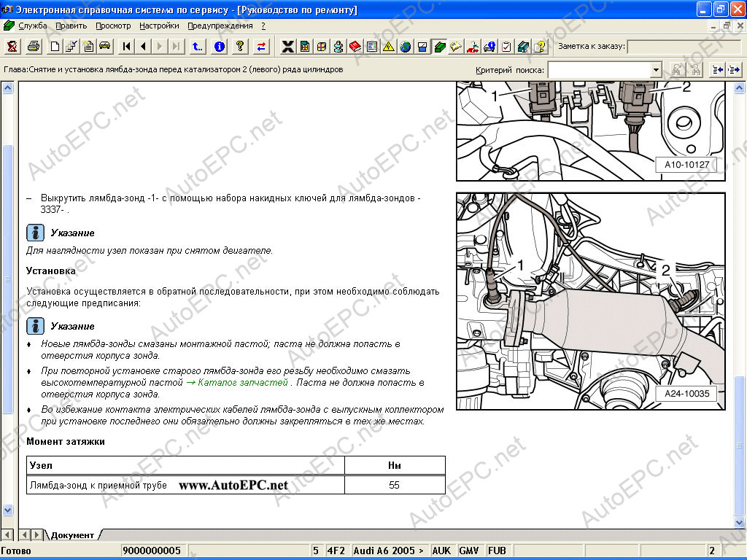Click the previous page arrow in the toolbar

coord(143,47)
